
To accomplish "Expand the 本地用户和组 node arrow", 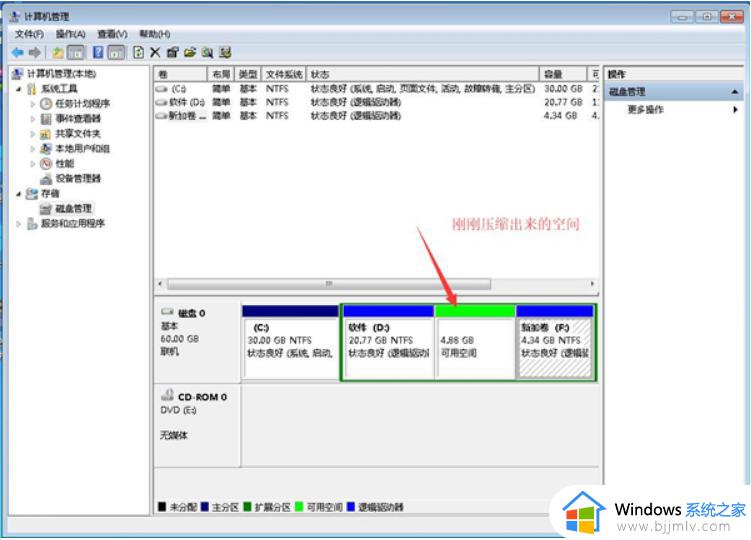I will [33, 149].
